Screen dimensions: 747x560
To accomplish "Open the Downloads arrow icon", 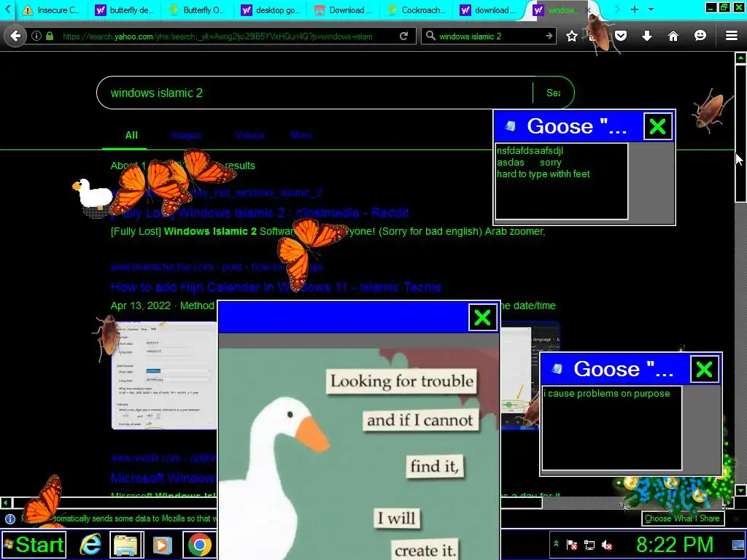I will coord(646,36).
